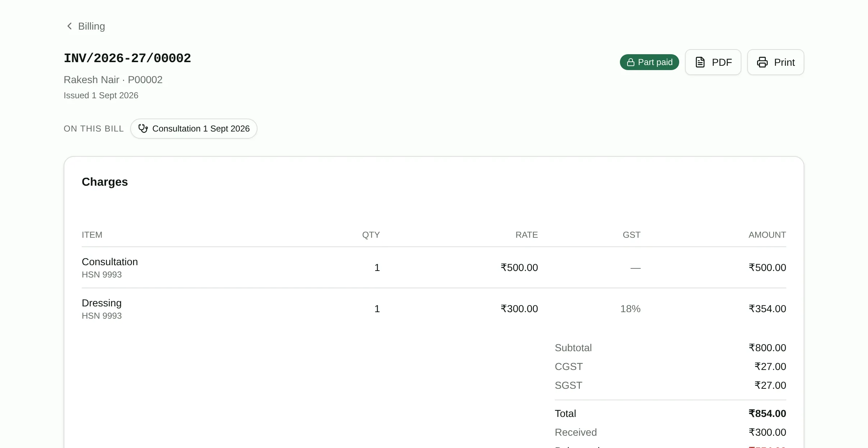The height and width of the screenshot is (448, 868).
Task: Click the Total label
Action: 565,414
